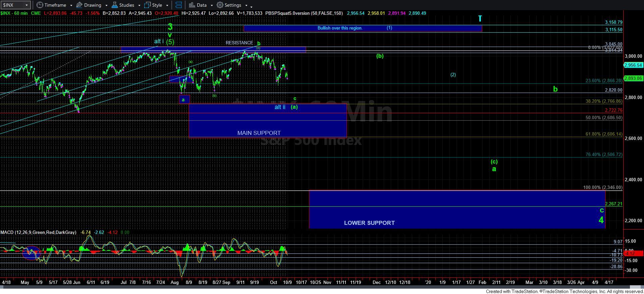Click the 'V=1,783,533' volume value
The image size is (644, 294).
coord(249,13)
